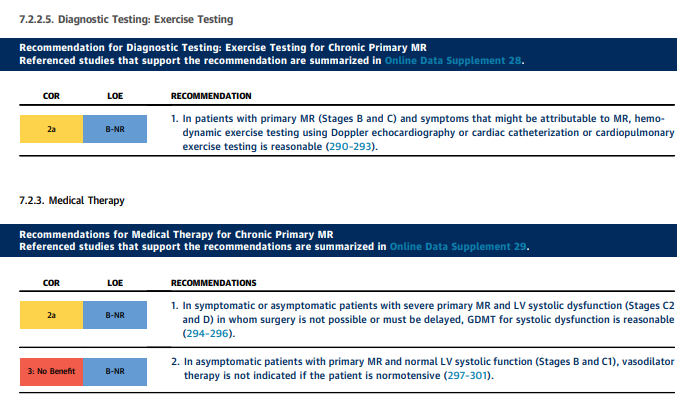685x417 pixels.
Task: Open the Online Data Supplement 29 link
Action: (458, 246)
